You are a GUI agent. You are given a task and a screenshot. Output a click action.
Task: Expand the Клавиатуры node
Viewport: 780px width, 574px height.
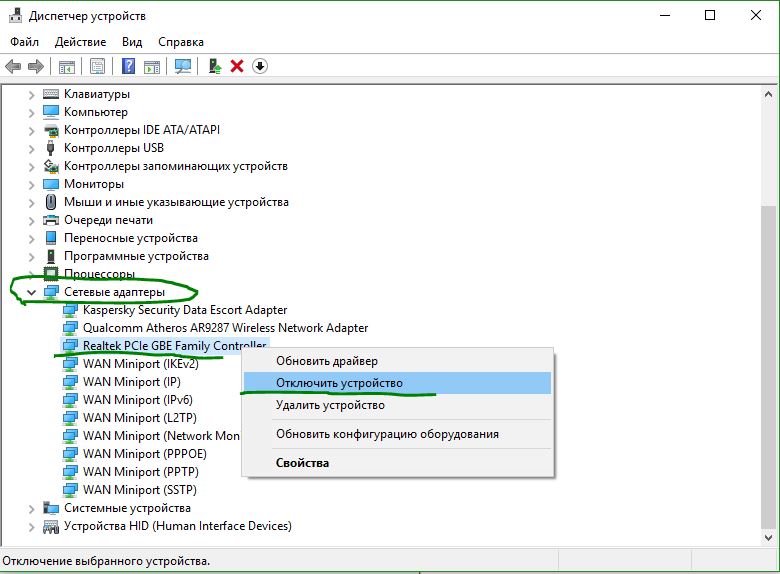tap(32, 94)
